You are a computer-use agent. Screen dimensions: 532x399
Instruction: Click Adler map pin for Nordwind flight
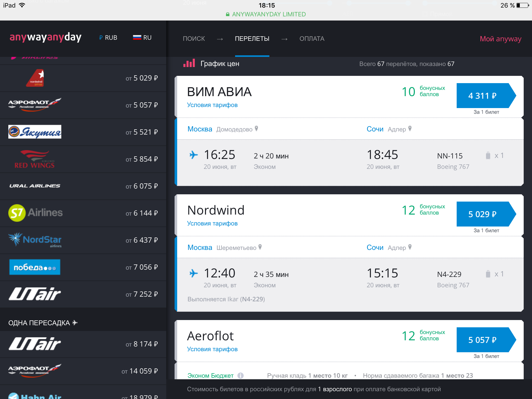(x=410, y=247)
